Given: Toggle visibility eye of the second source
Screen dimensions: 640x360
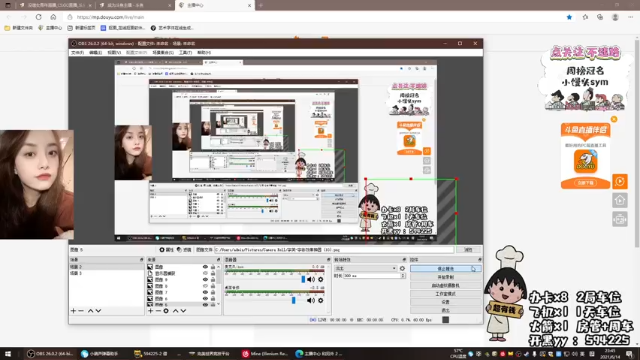Looking at the screenshot, I should pos(205,273).
